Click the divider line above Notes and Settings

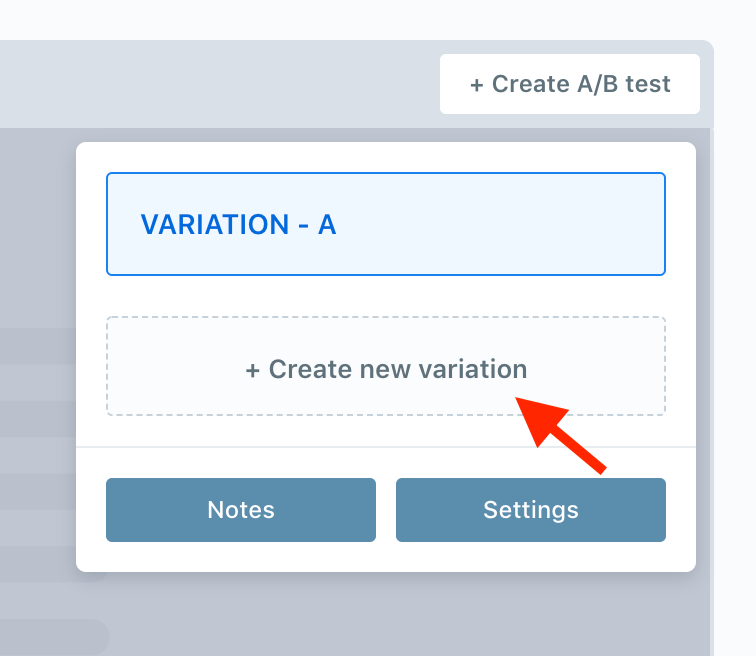pyautogui.click(x=386, y=447)
